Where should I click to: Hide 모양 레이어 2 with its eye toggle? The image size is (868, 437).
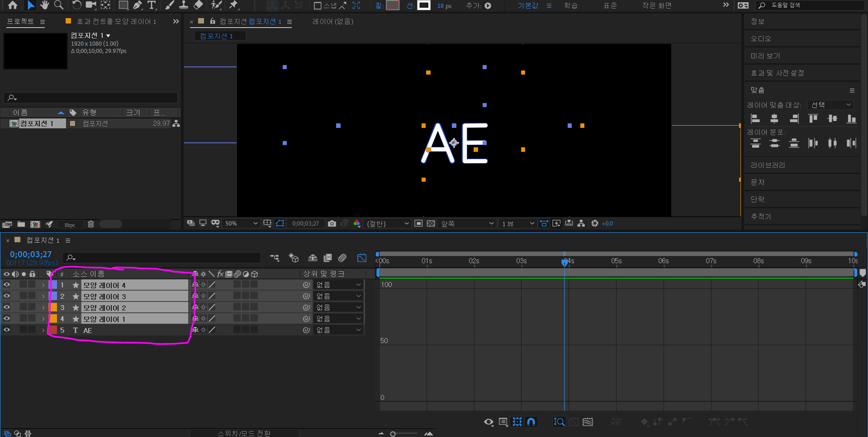(7, 307)
